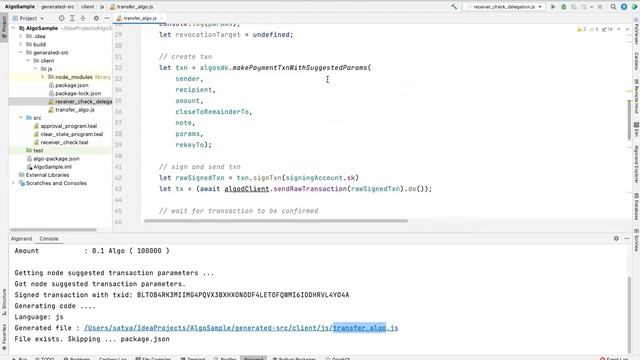This screenshot has height=360, width=640.
Task: Collapse the generated-src folder
Action: pos(21,52)
